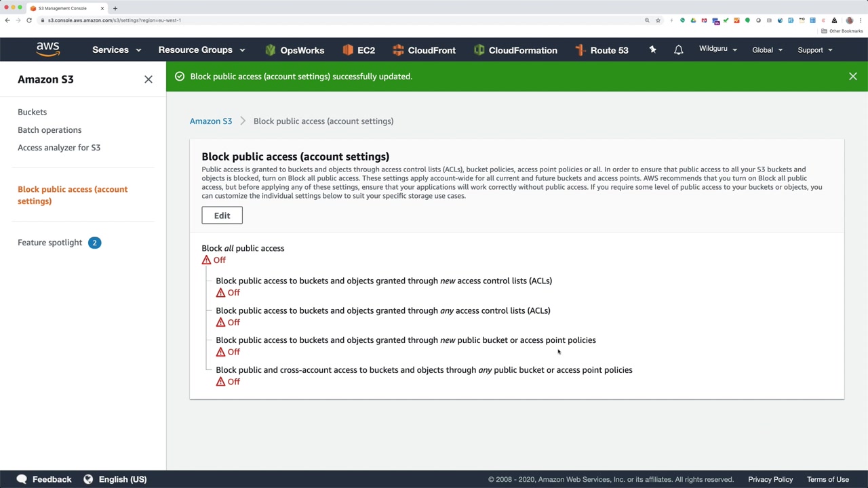Viewport: 868px width, 488px height.
Task: Open a new browser tab
Action: (x=115, y=8)
